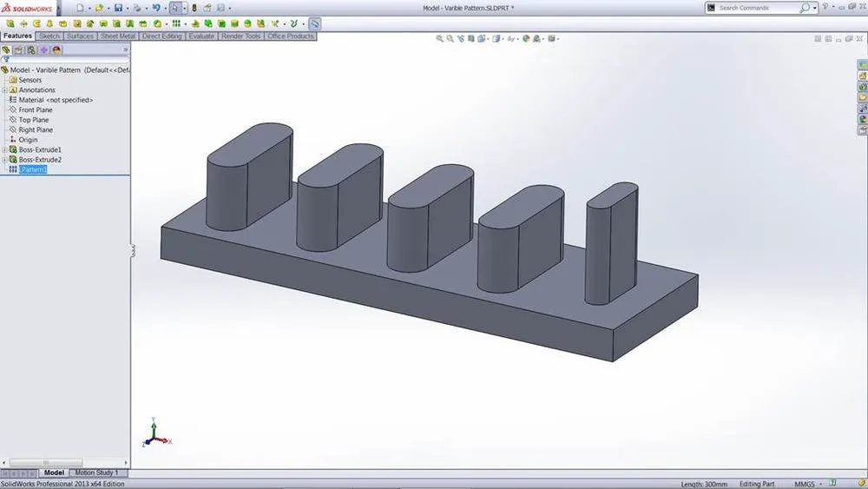Viewport: 868px width, 489px height.
Task: Click the Hide/Show Items glasses icon
Action: tap(510, 39)
